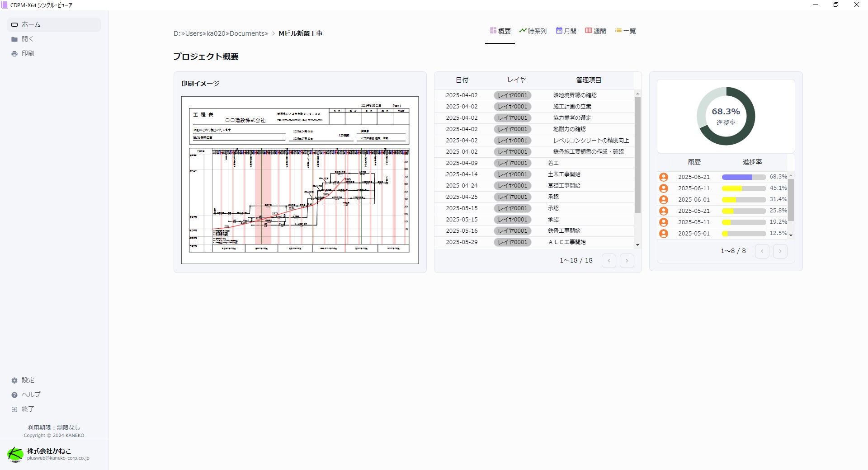Click the 株式会社かねこ logo icon
The height and width of the screenshot is (470, 868).
click(15, 454)
